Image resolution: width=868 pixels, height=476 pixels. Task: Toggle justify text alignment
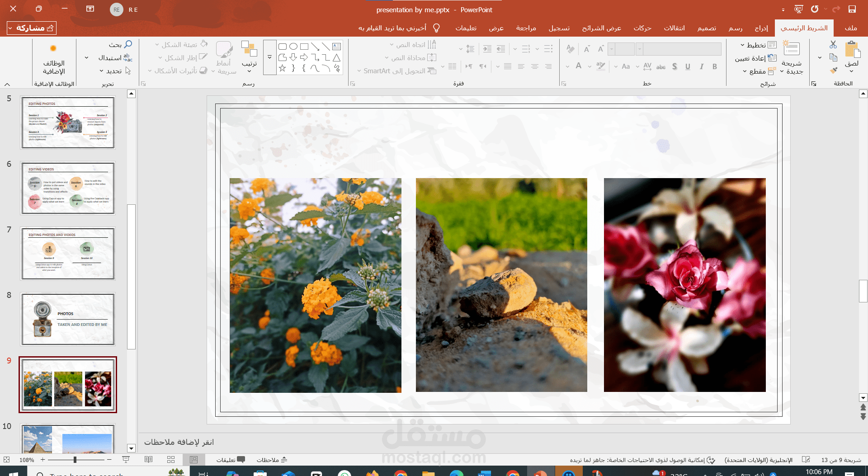(508, 66)
